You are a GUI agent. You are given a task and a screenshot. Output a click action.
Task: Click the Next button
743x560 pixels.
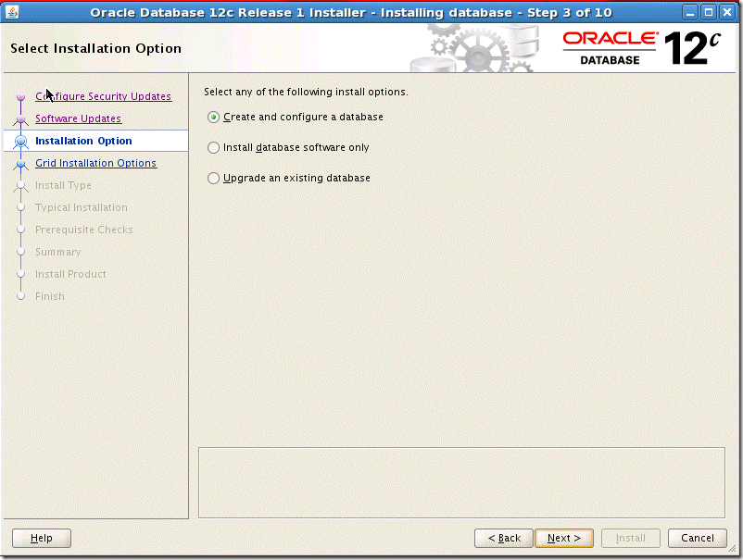(x=564, y=538)
